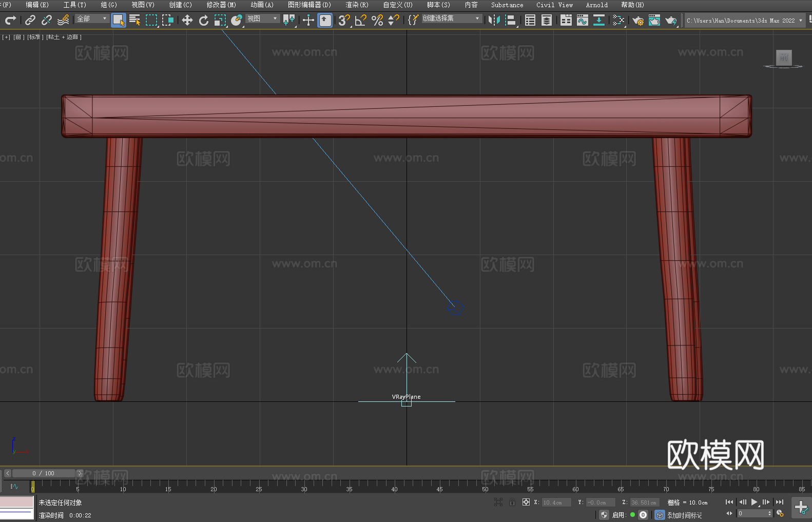Toggle Selection Lock padlock
This screenshot has width=812, height=522.
512,502
